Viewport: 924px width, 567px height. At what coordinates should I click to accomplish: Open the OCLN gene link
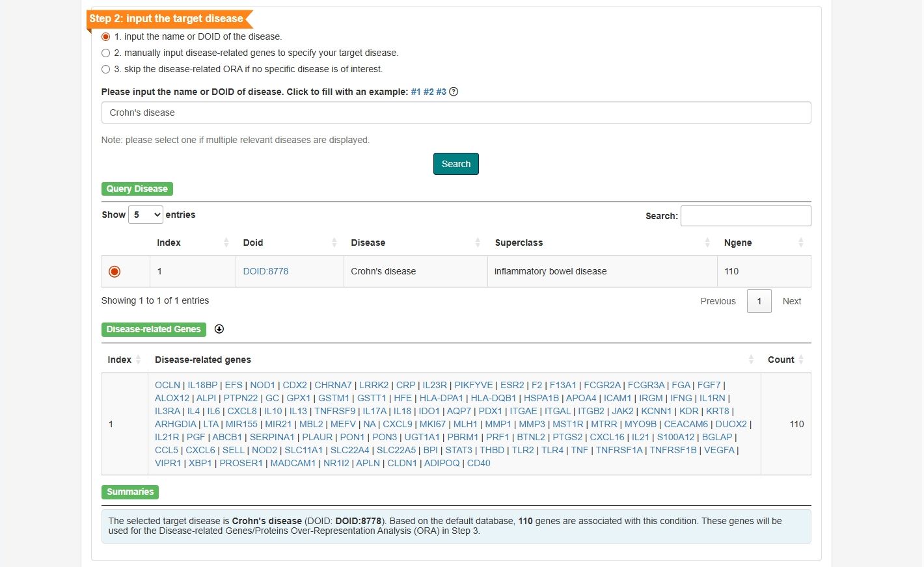[167, 385]
